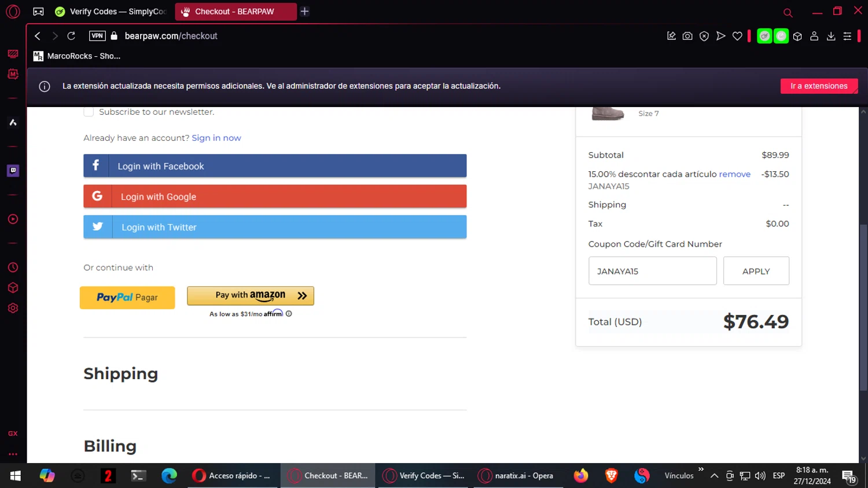The image size is (868, 488).
Task: Open the first green extension icon
Action: 764,36
